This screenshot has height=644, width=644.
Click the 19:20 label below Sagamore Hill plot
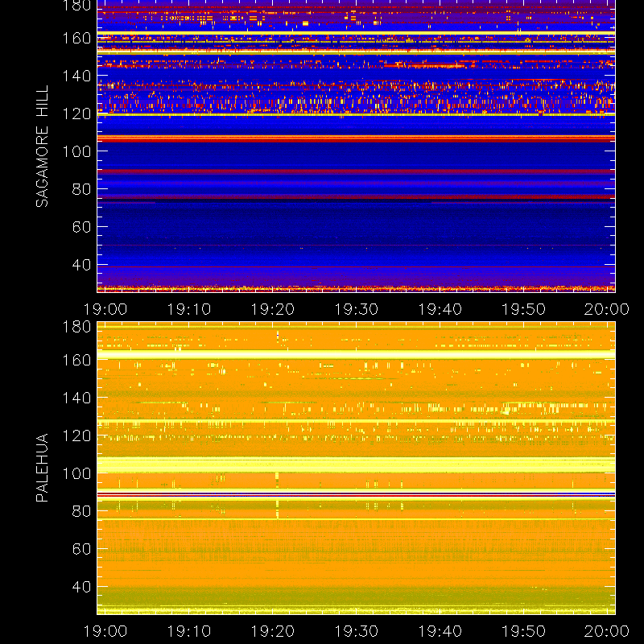point(272,309)
